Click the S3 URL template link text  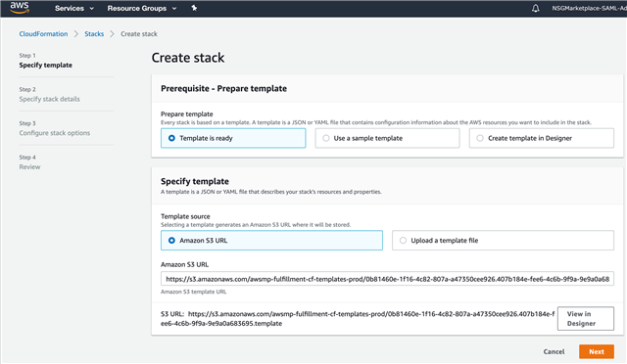(x=358, y=319)
